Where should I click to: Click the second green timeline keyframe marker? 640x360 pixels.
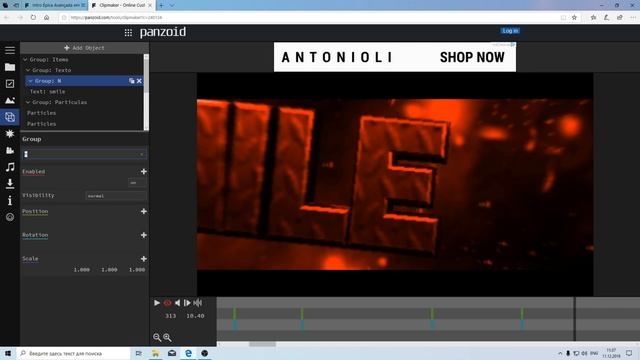click(302, 314)
